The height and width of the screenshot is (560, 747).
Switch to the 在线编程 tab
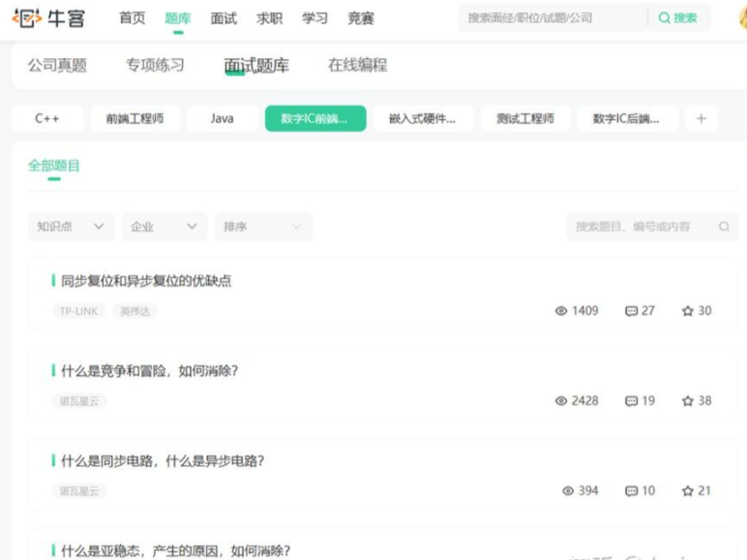click(358, 65)
